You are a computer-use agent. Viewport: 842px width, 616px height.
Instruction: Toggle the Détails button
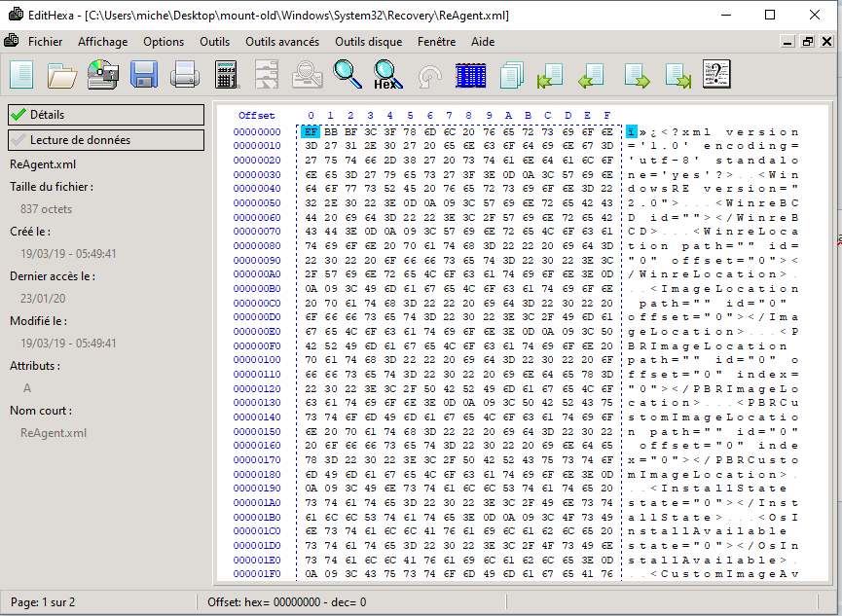[106, 115]
